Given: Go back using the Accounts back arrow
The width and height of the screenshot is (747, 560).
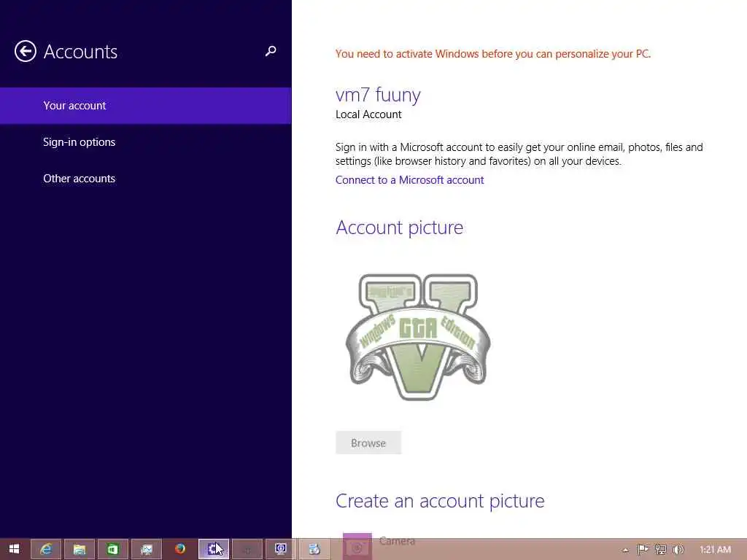Looking at the screenshot, I should (26, 52).
